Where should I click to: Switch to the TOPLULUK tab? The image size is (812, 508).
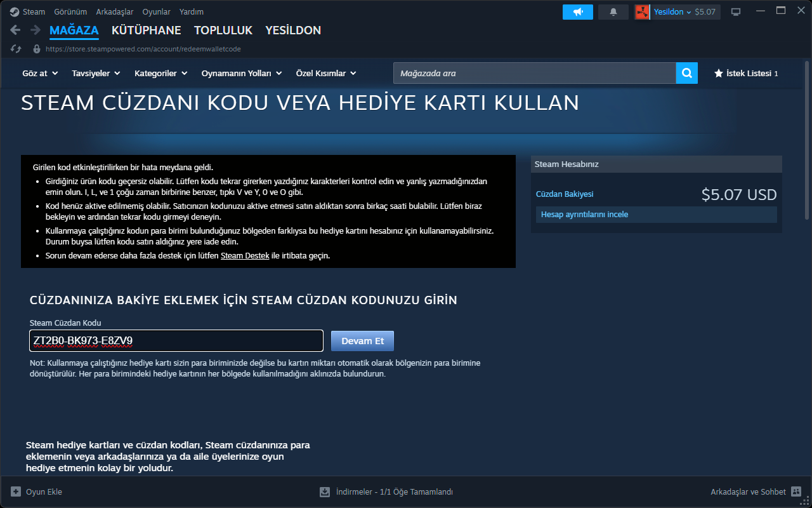(223, 30)
